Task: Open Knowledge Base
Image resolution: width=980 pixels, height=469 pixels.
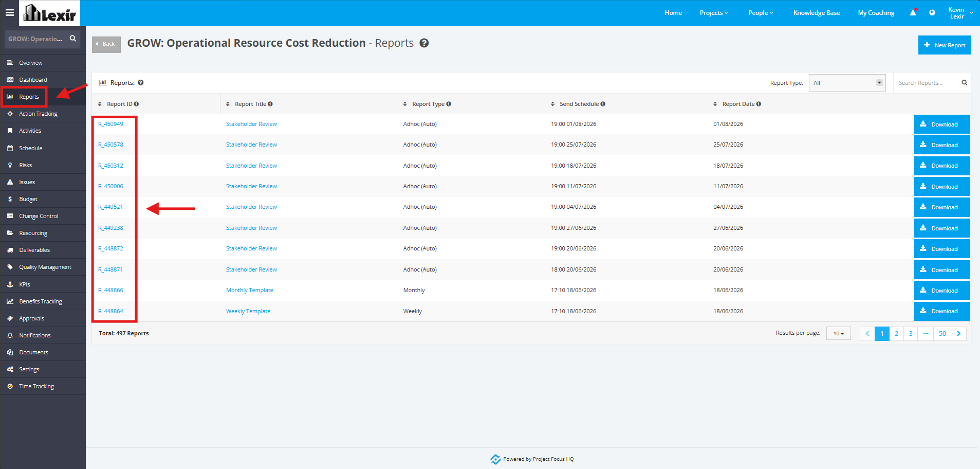Action: 817,13
